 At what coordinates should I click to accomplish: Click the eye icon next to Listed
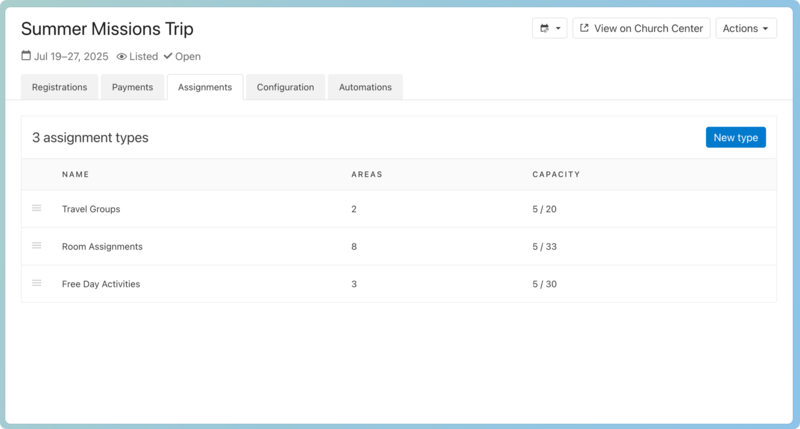coord(122,57)
